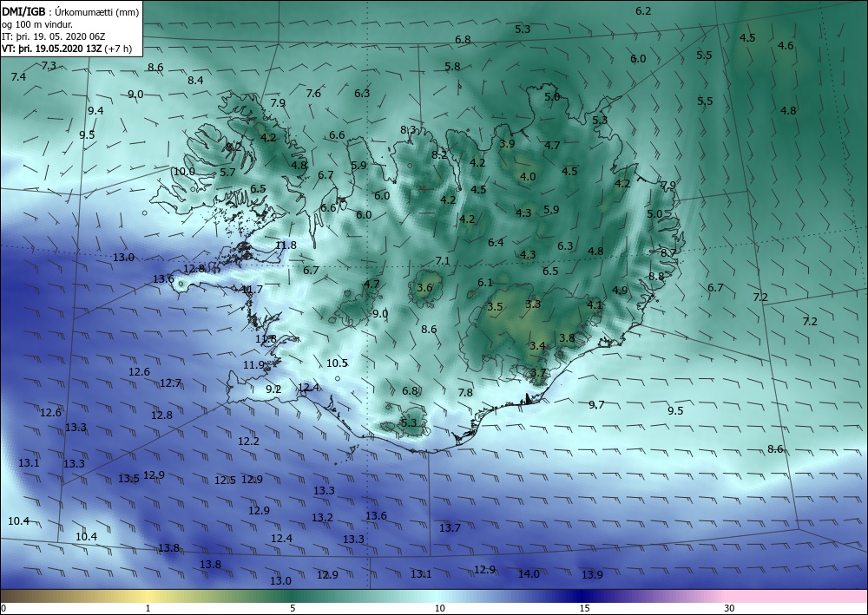Click the 12.5 value on the map

pyautogui.click(x=226, y=480)
